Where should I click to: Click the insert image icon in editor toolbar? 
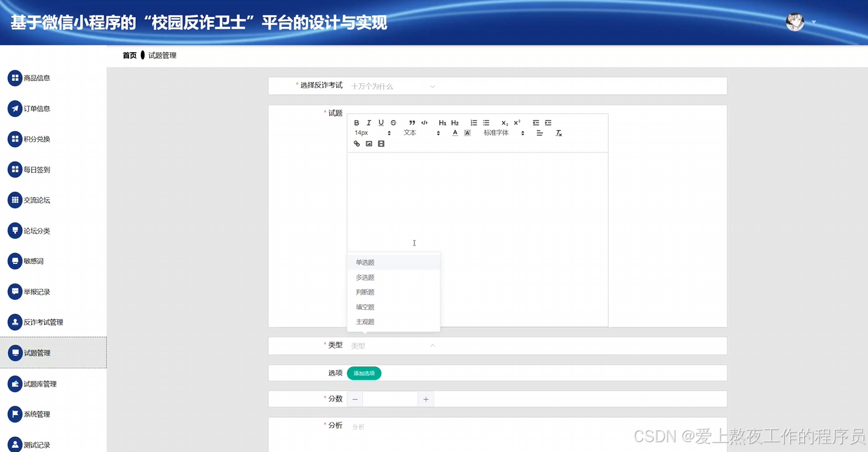pos(369,143)
